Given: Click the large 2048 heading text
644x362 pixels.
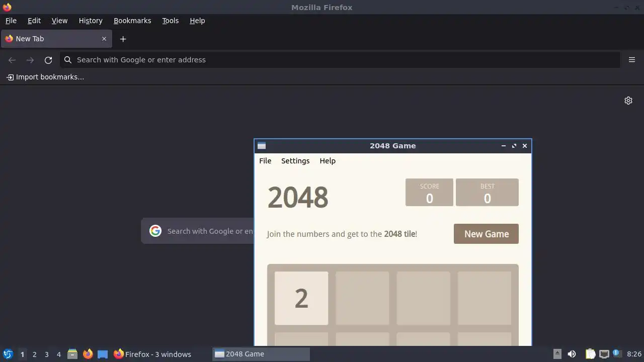Looking at the screenshot, I should pos(298,197).
